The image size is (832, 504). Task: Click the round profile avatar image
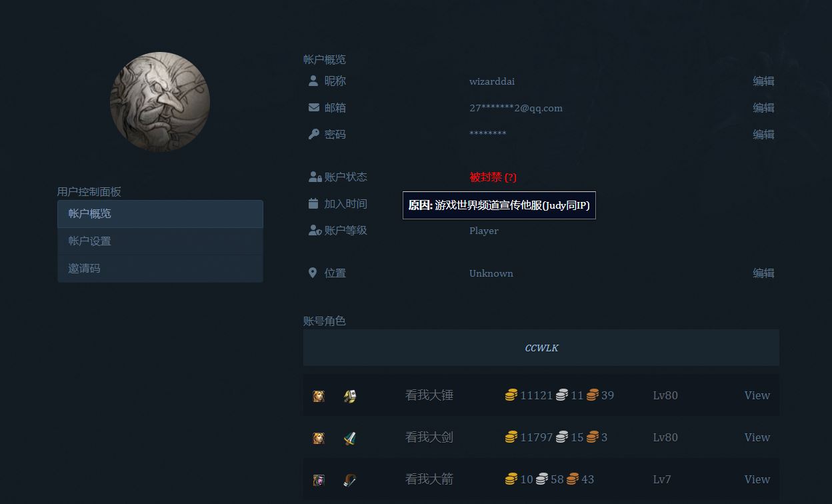(160, 102)
